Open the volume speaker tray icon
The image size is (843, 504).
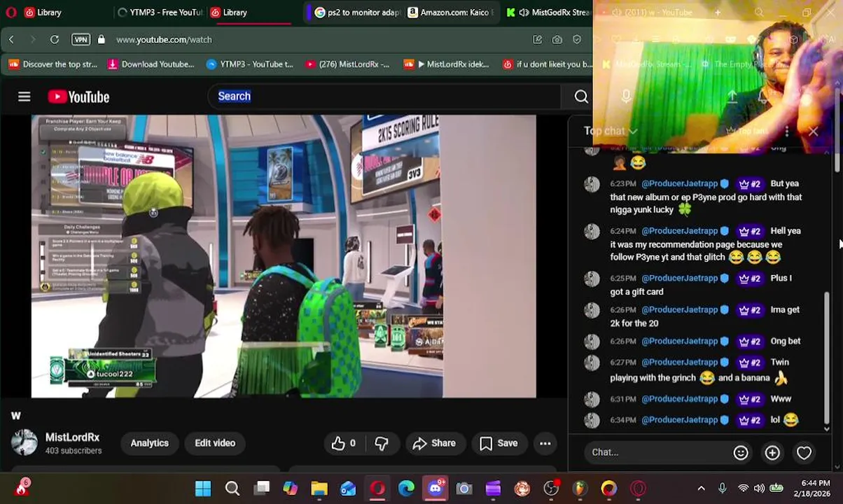coord(759,489)
